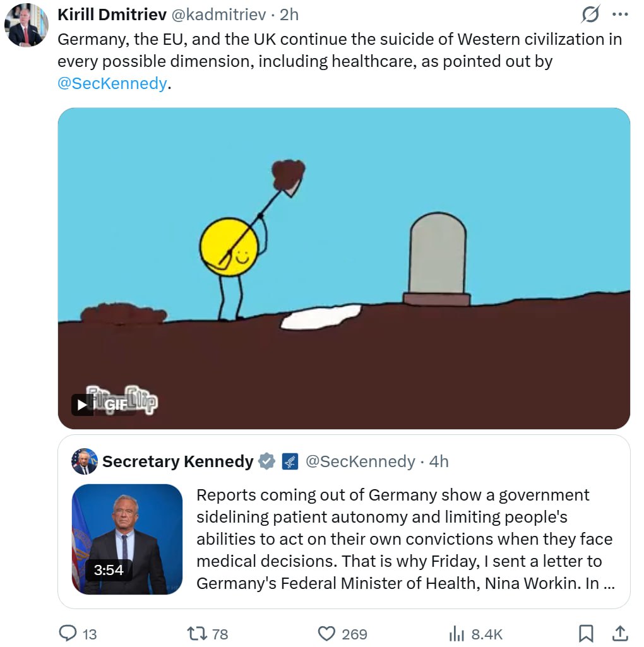
Task: Bookmark this post
Action: [x=586, y=632]
